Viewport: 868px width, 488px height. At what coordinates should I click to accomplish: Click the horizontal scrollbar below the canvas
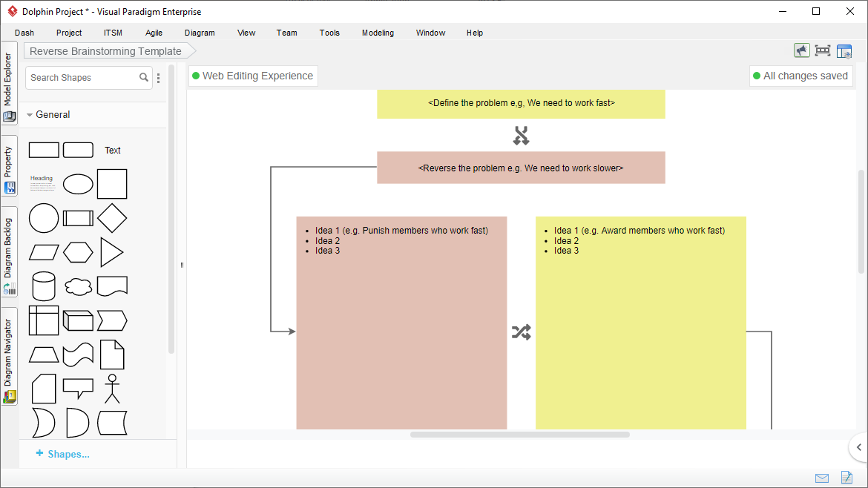(x=520, y=435)
